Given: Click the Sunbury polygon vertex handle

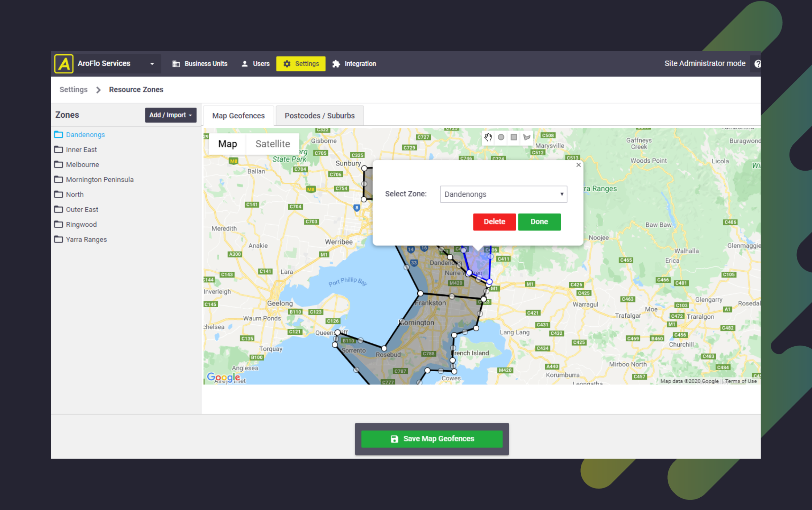Looking at the screenshot, I should tap(364, 168).
